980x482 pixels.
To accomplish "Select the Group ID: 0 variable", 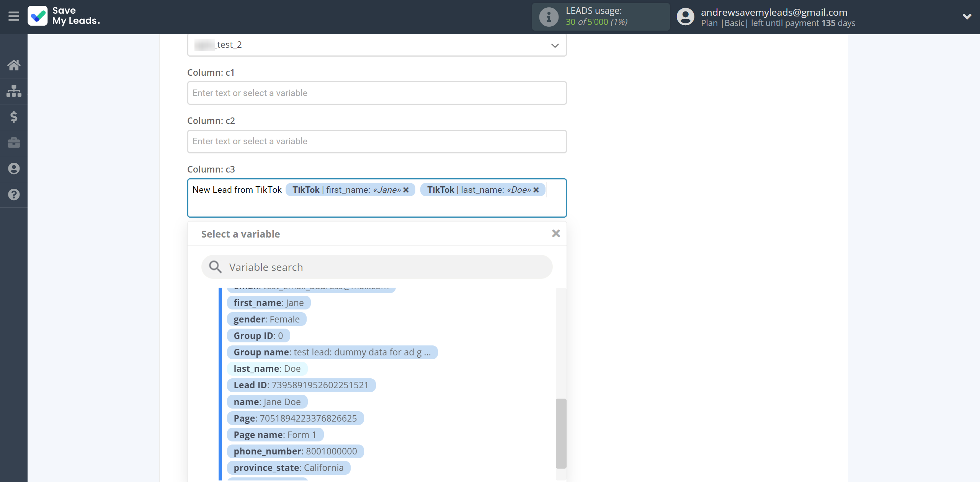I will click(258, 336).
